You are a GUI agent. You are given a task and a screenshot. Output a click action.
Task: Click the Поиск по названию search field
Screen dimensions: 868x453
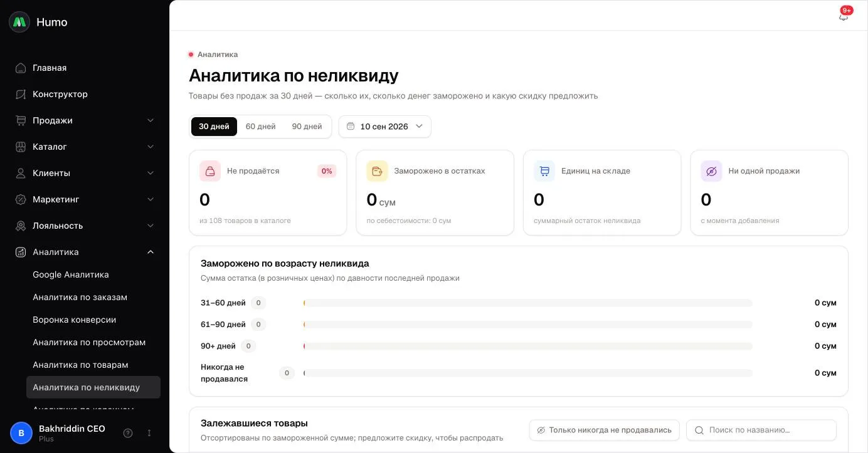point(761,430)
